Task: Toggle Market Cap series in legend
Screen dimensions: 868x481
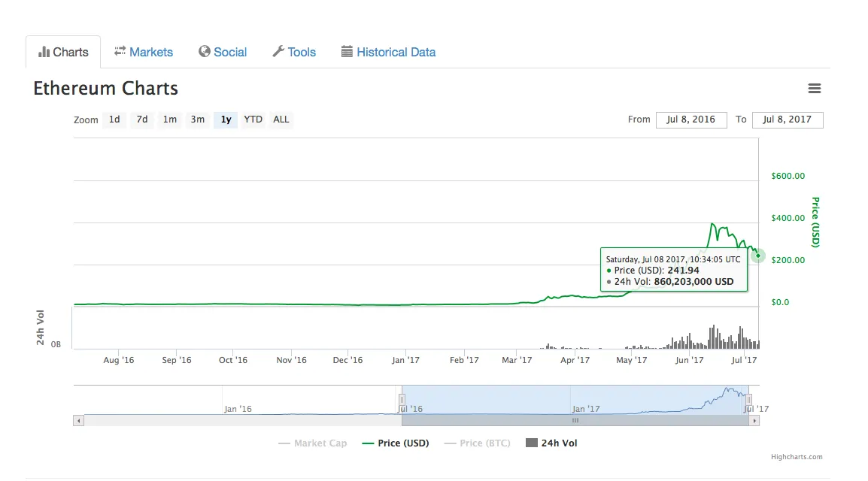Action: pyautogui.click(x=312, y=443)
